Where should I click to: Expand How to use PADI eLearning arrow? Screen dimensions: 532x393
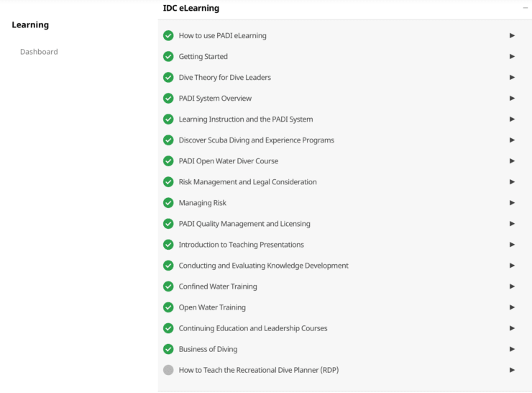(x=513, y=36)
